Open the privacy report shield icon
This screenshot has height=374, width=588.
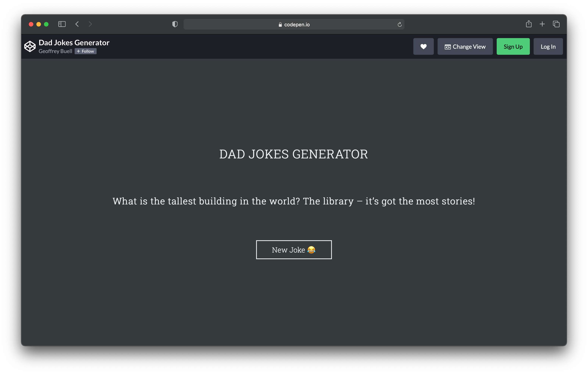click(175, 24)
